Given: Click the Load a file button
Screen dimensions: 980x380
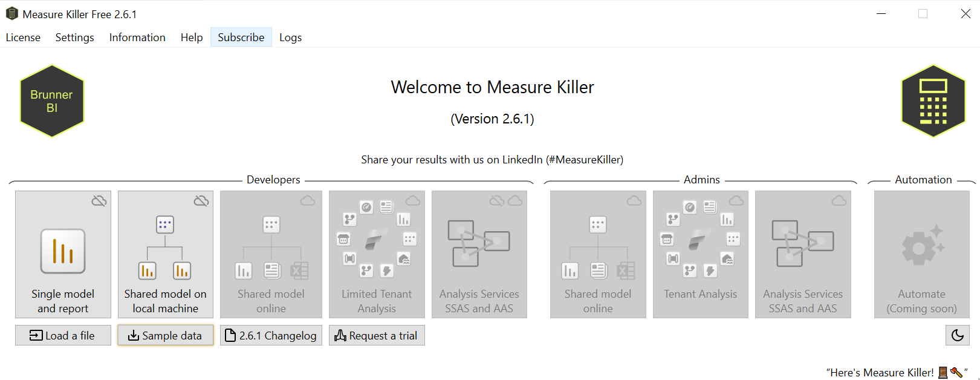Looking at the screenshot, I should click(x=63, y=335).
